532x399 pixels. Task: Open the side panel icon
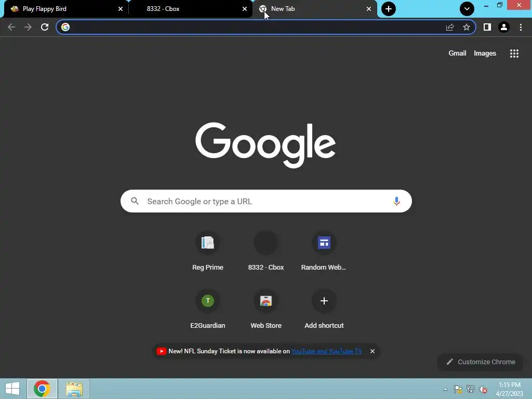click(487, 27)
